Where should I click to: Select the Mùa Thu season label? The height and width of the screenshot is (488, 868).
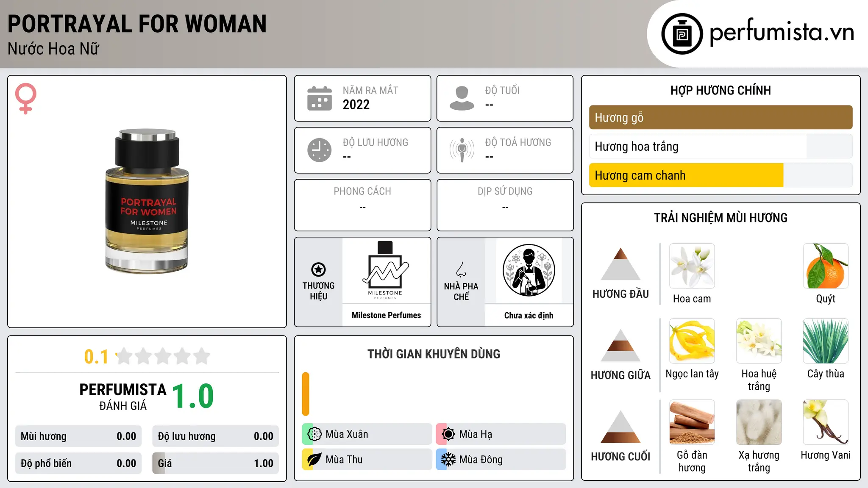344,460
